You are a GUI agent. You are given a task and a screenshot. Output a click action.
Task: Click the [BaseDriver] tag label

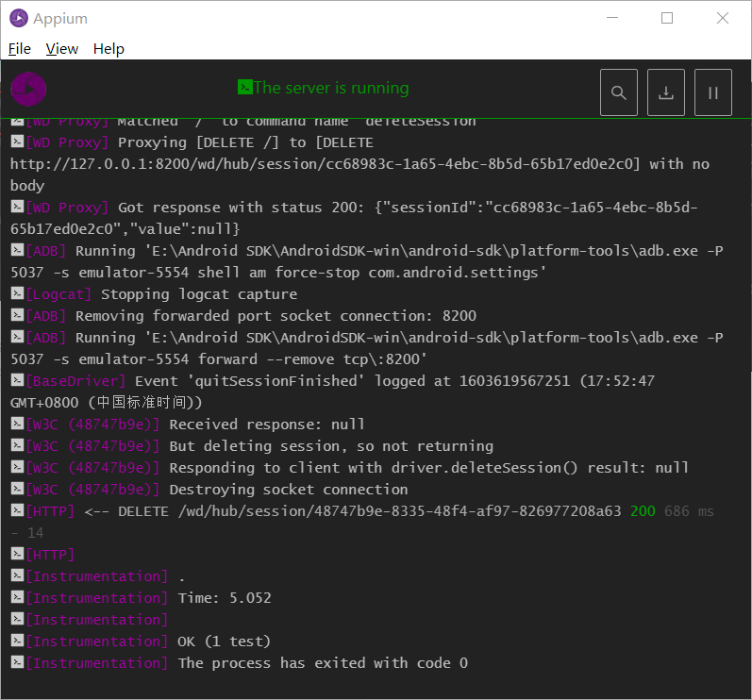tap(75, 381)
